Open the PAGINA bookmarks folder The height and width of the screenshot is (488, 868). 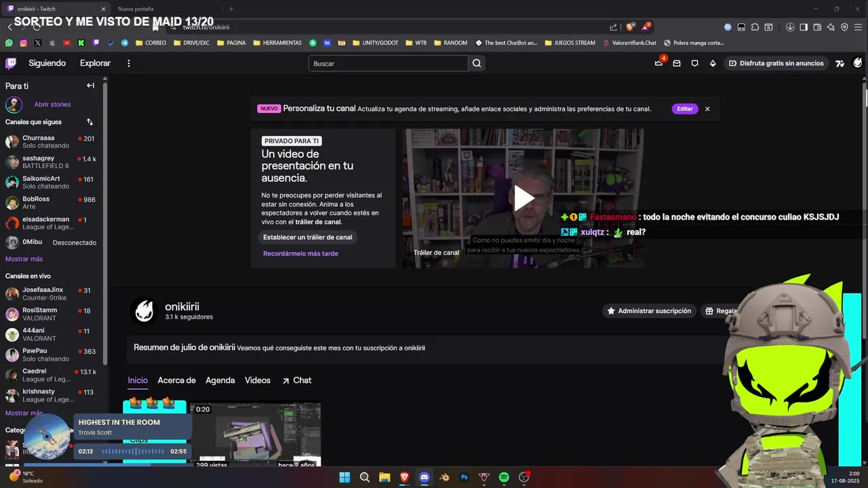coord(231,43)
